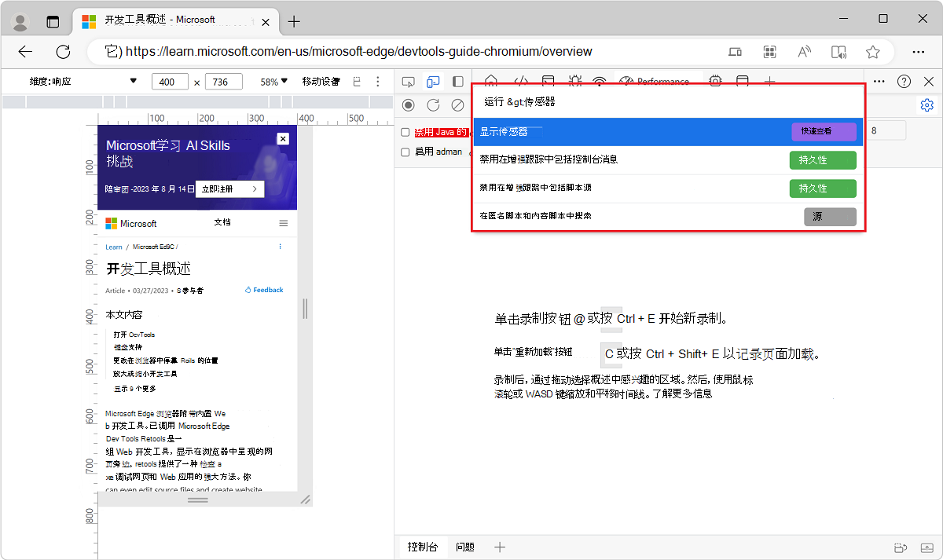Check the 禁用 JavaScript checkbox
The height and width of the screenshot is (560, 943).
407,131
